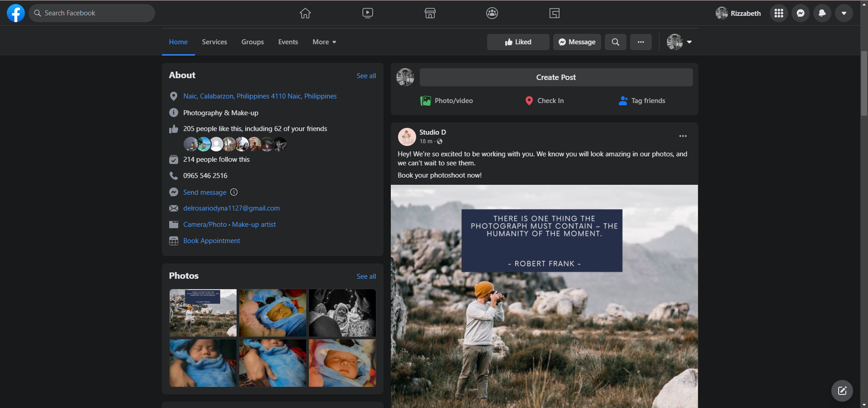
Task: Toggle the Liked button
Action: pos(518,42)
